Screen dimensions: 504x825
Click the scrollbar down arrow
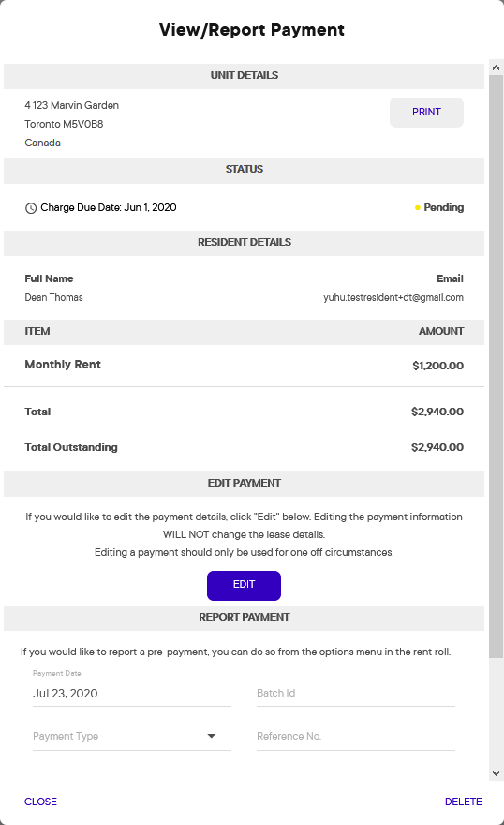point(496,772)
